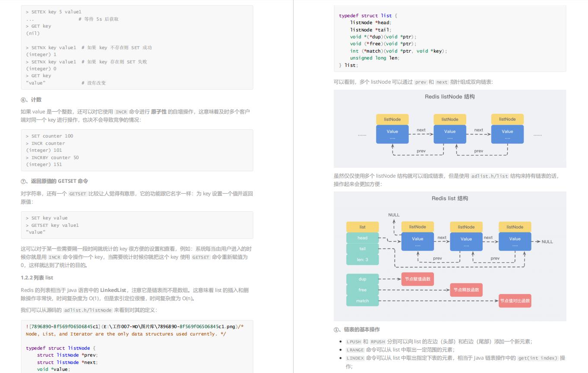Click the 节点赋值函数 label
The height and width of the screenshot is (373, 588).
pyautogui.click(x=417, y=279)
